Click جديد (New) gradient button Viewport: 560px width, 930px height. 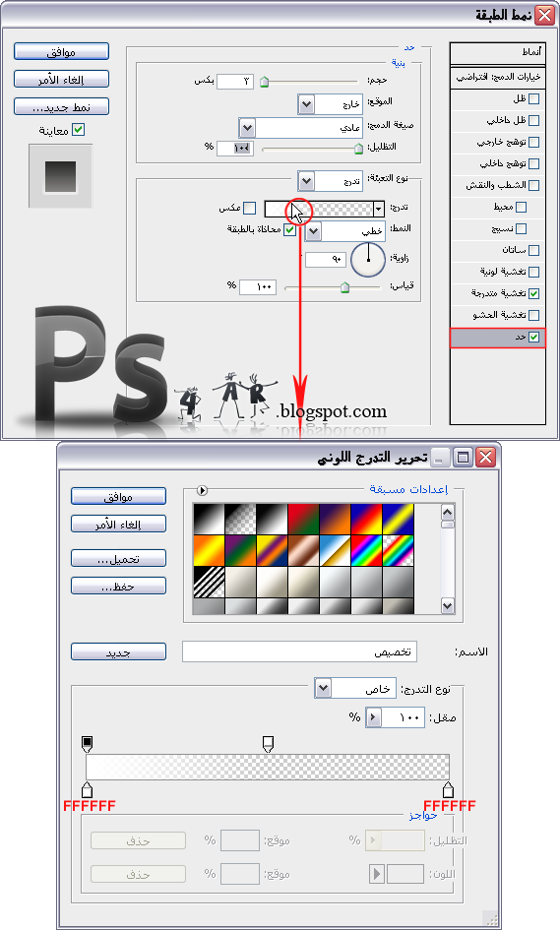pos(118,651)
